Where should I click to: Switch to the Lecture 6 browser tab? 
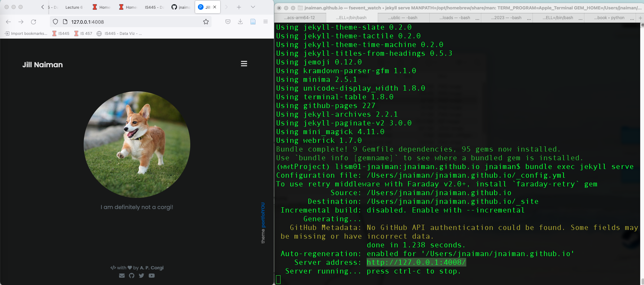coord(74,7)
